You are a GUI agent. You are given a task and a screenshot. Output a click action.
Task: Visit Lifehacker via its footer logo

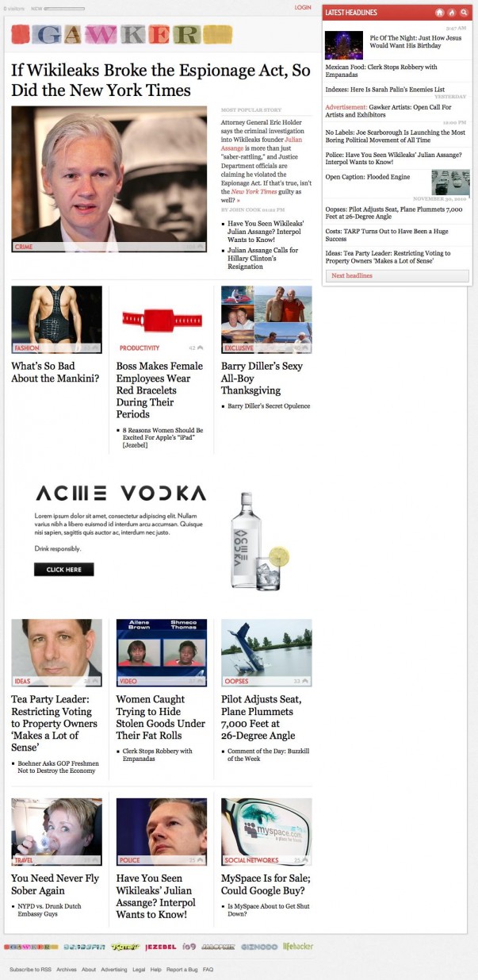point(298,947)
